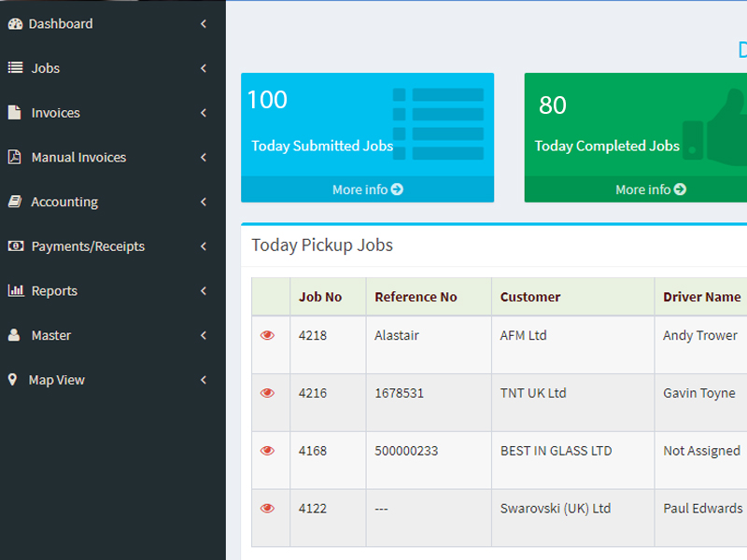Click the Accounting book icon
Viewport: 747px width, 560px height.
click(x=14, y=202)
